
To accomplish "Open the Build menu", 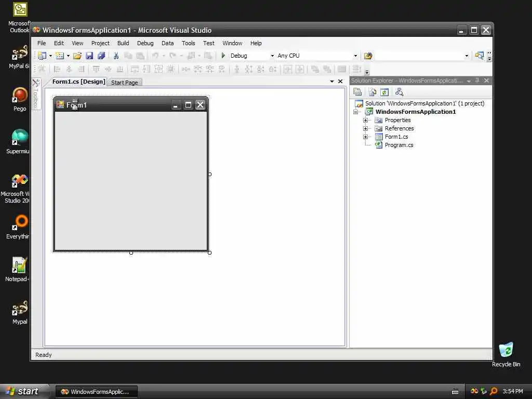I will [123, 43].
